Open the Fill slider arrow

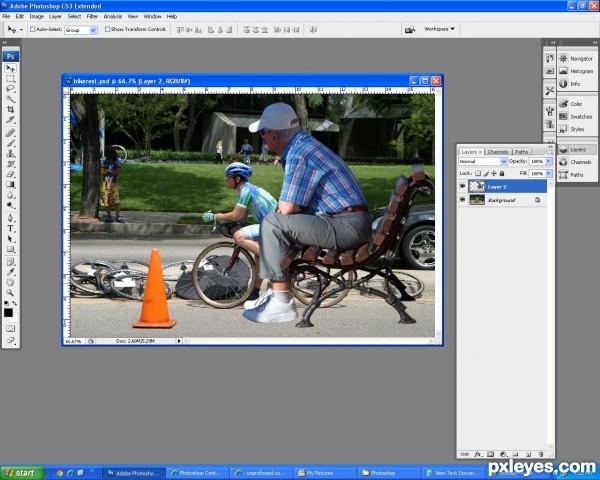[x=549, y=173]
